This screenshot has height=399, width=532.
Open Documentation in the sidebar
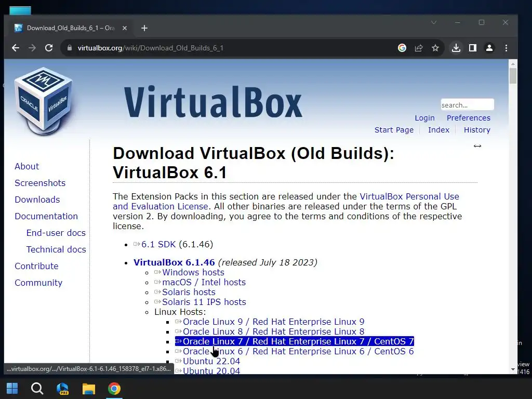46,216
